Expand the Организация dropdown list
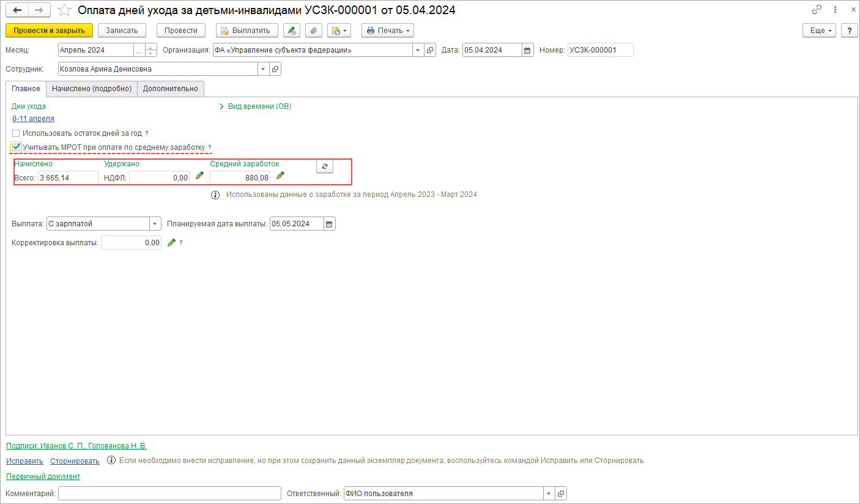Viewport: 860px width, 504px height. (418, 50)
